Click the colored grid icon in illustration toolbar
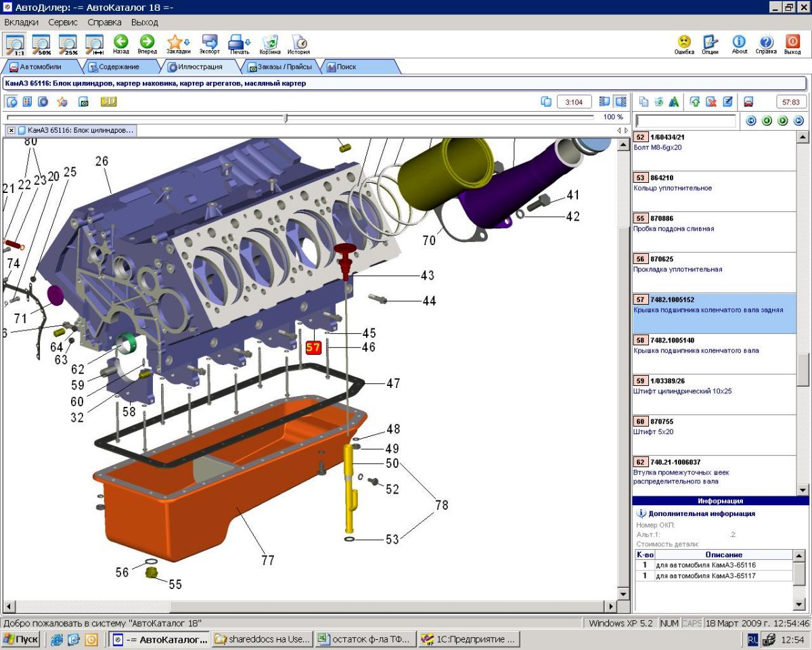The width and height of the screenshot is (812, 650). [28, 102]
